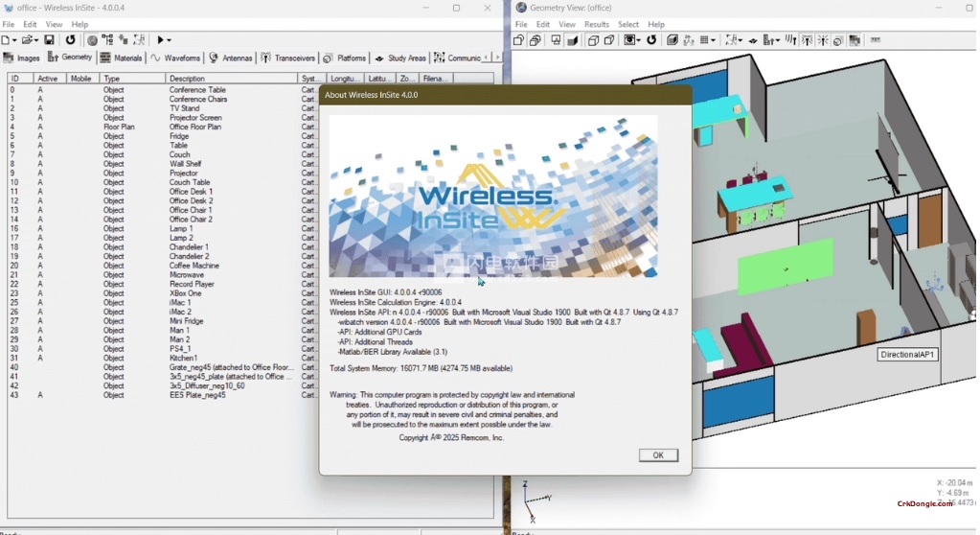Click the study area diamond icon in Geometry View

click(x=753, y=40)
